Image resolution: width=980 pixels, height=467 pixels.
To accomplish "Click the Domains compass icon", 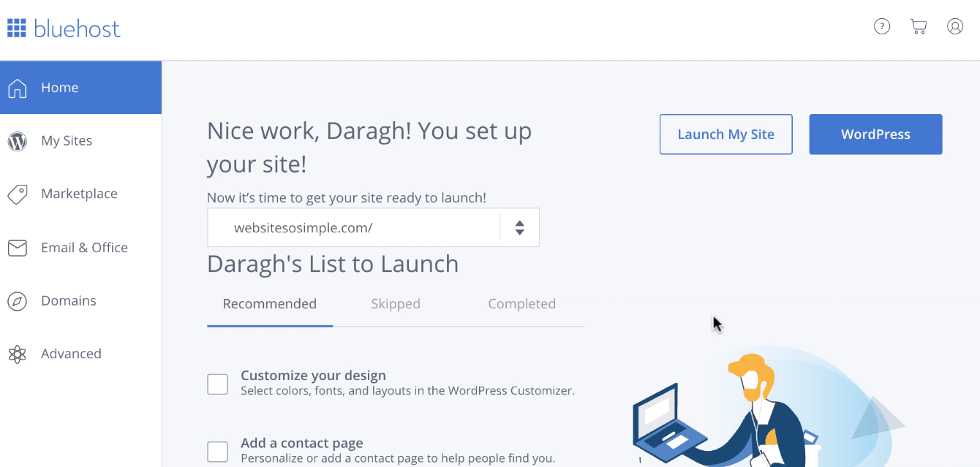I will 18,301.
